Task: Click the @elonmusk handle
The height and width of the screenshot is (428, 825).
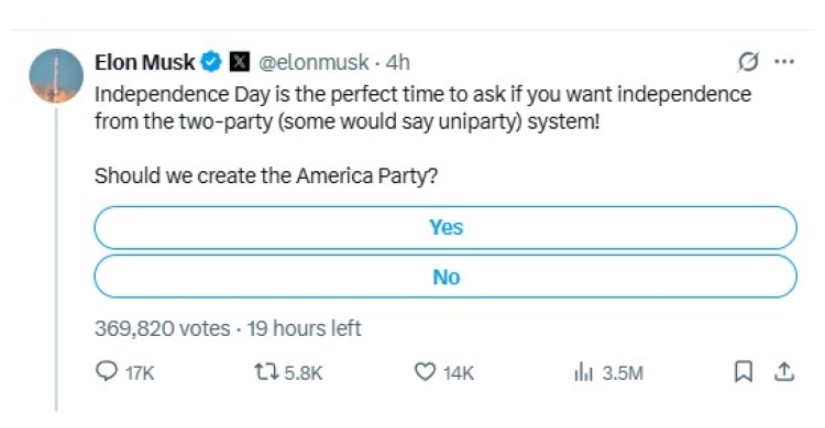Action: tap(314, 62)
